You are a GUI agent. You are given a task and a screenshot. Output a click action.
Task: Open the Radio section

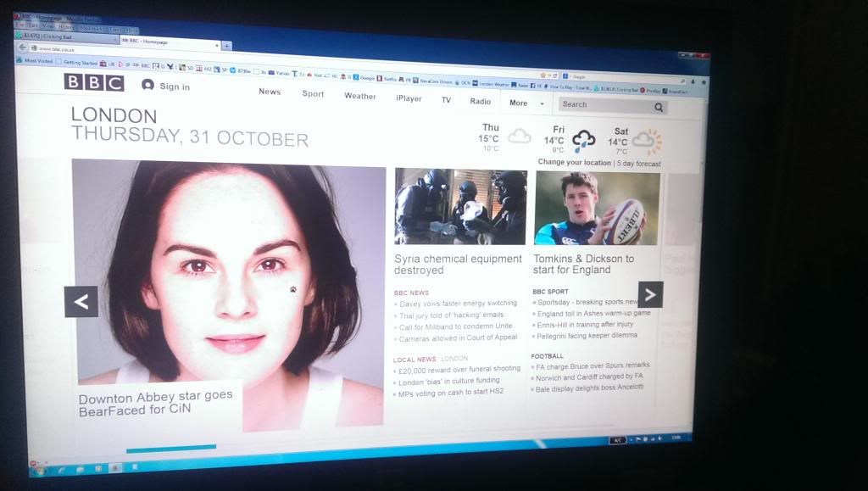tap(480, 101)
